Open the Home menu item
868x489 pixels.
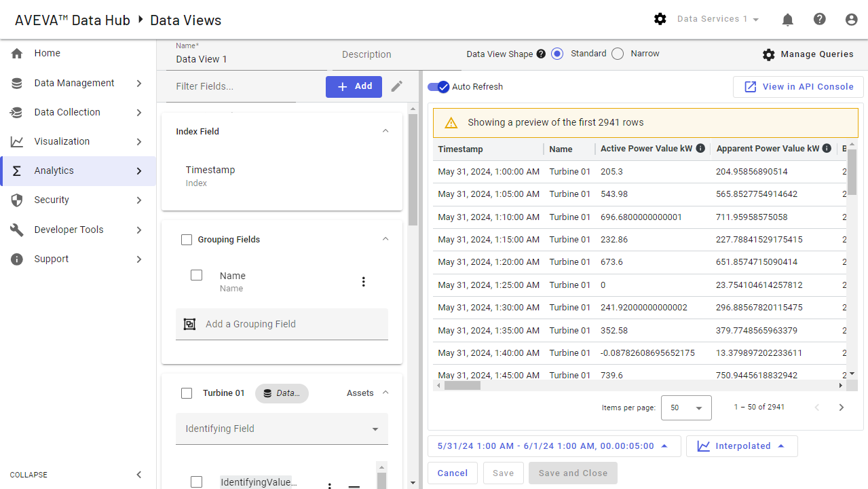click(x=78, y=54)
